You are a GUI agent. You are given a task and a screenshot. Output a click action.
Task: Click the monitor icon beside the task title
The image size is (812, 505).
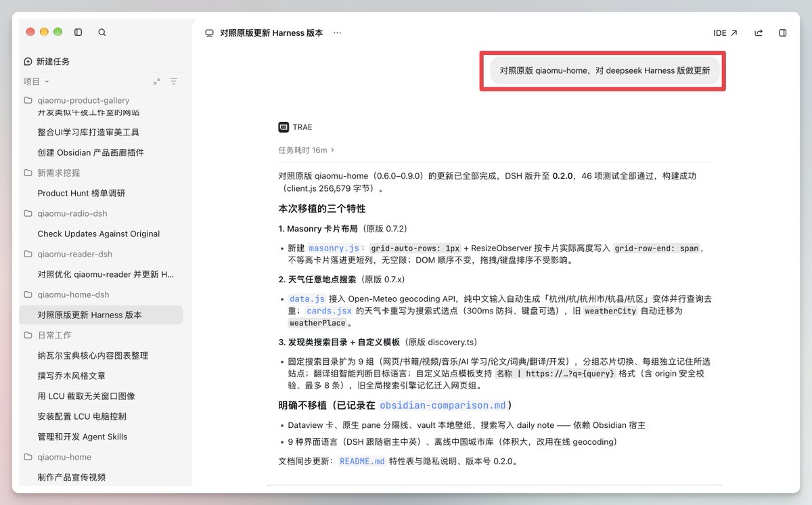click(210, 32)
